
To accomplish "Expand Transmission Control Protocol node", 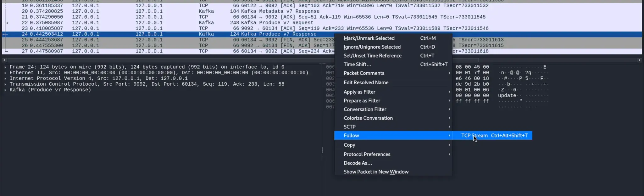I will pos(5,84).
